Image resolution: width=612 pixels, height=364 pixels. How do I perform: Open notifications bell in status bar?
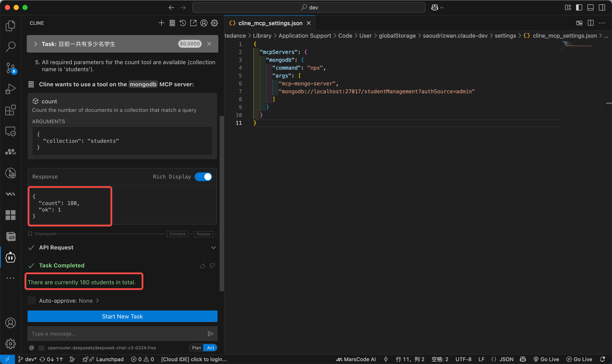pos(602,359)
